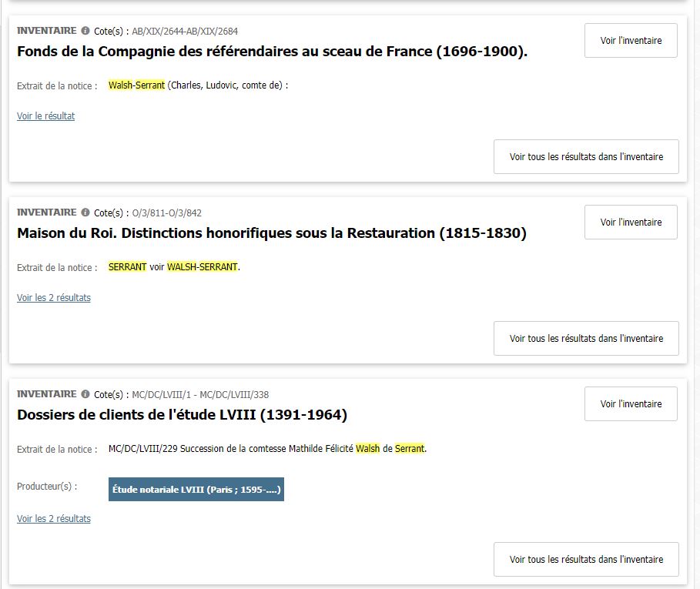This screenshot has height=589, width=700.
Task: Click the highlighted 'Walsh-Serrant' in the first excerpt
Action: (136, 85)
